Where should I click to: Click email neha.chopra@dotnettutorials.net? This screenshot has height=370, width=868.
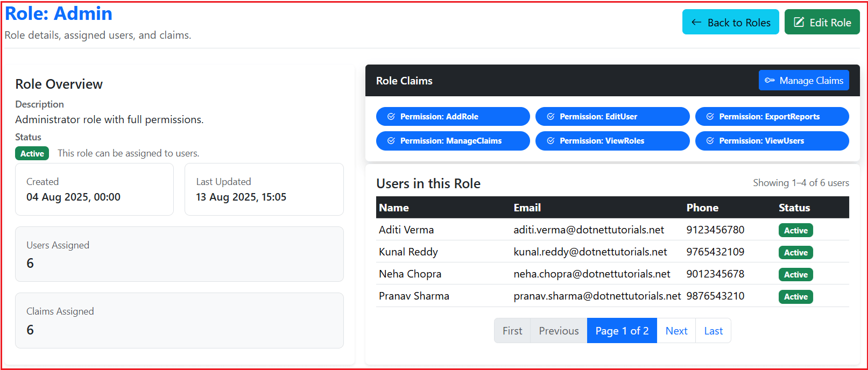592,274
